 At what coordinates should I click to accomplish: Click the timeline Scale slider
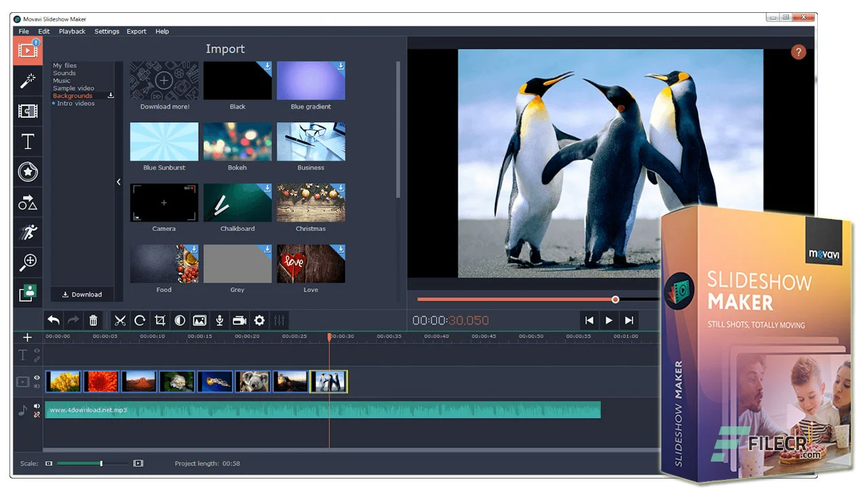click(92, 464)
